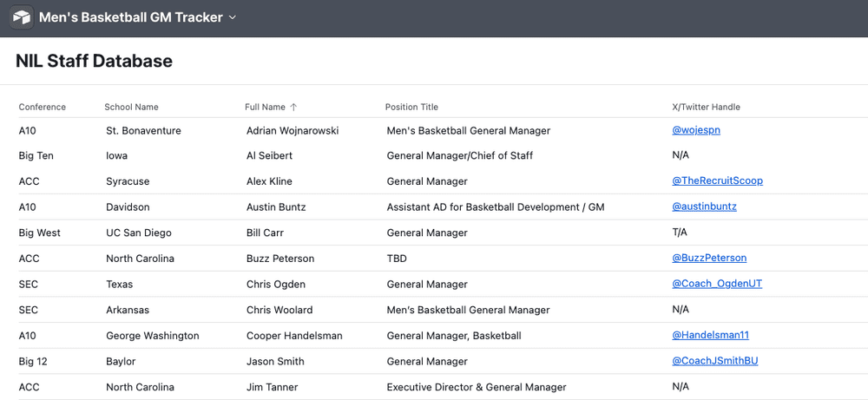Open the @Handelsman11 Twitter link

tap(710, 335)
